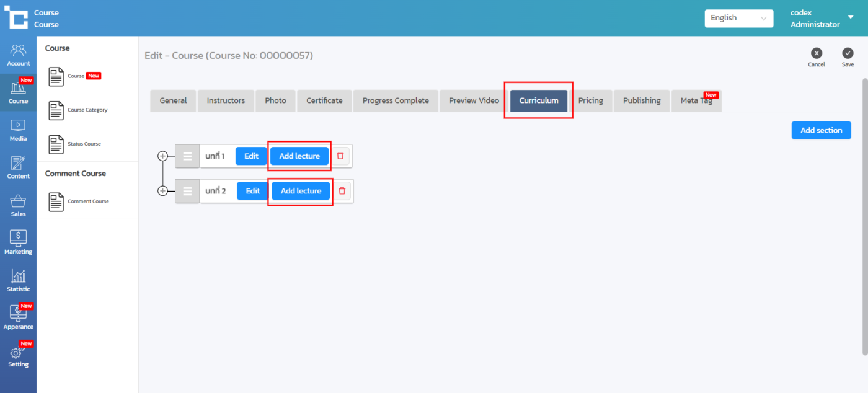Switch to the Pricing tab

coord(590,100)
